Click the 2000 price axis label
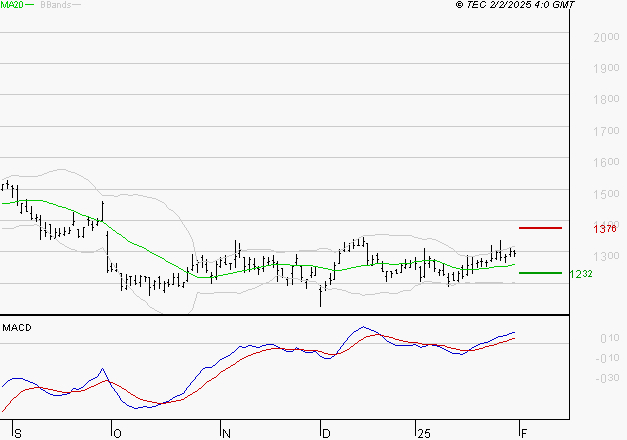 click(606, 38)
